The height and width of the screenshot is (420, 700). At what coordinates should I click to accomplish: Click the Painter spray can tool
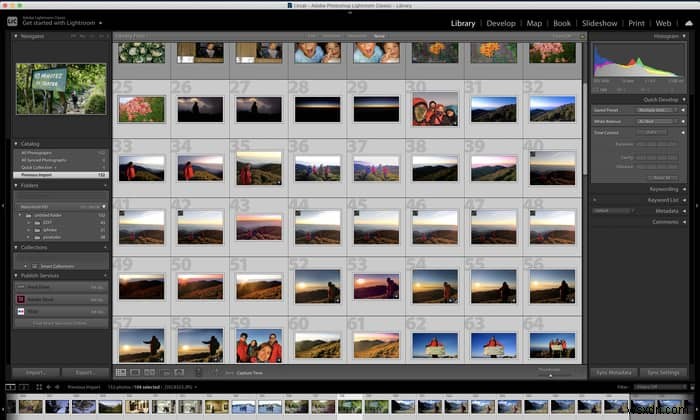coord(199,372)
